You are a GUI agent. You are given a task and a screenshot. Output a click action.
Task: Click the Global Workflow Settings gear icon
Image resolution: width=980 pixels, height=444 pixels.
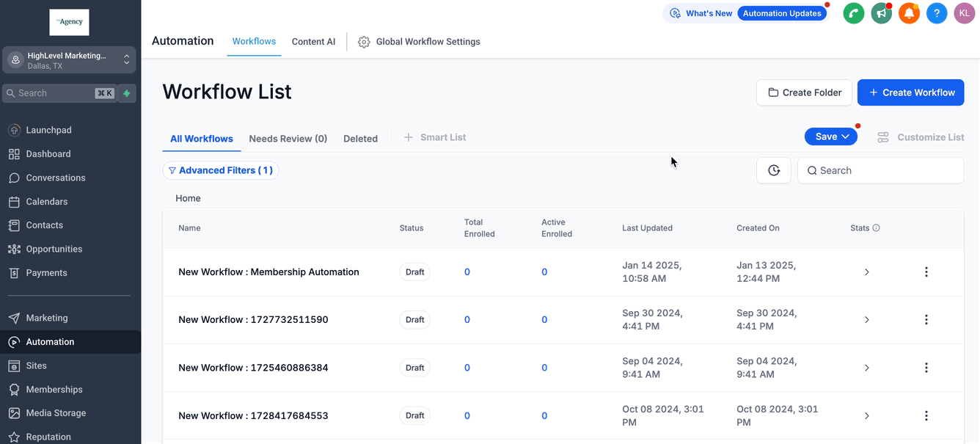pyautogui.click(x=364, y=42)
